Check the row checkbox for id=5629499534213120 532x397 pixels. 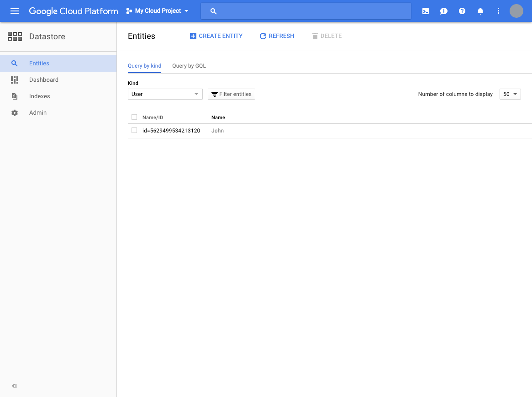(134, 130)
